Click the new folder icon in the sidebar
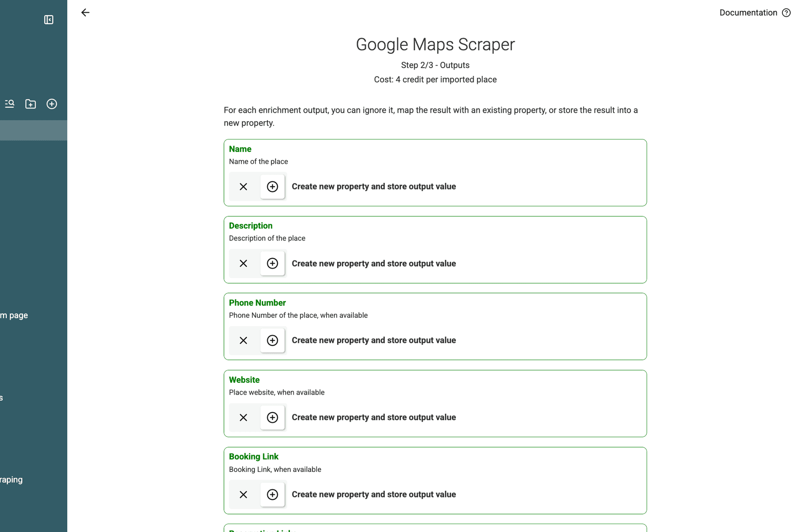This screenshot has width=802, height=532. (x=30, y=104)
